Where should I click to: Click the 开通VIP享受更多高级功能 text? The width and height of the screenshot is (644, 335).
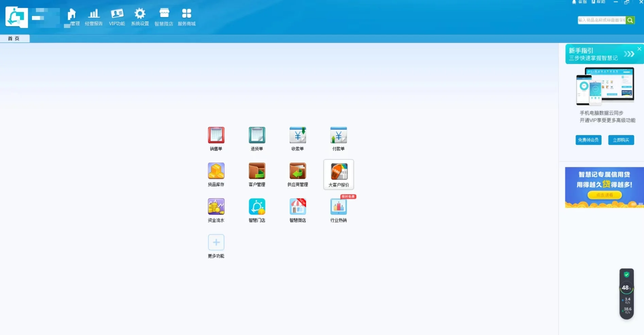(608, 120)
